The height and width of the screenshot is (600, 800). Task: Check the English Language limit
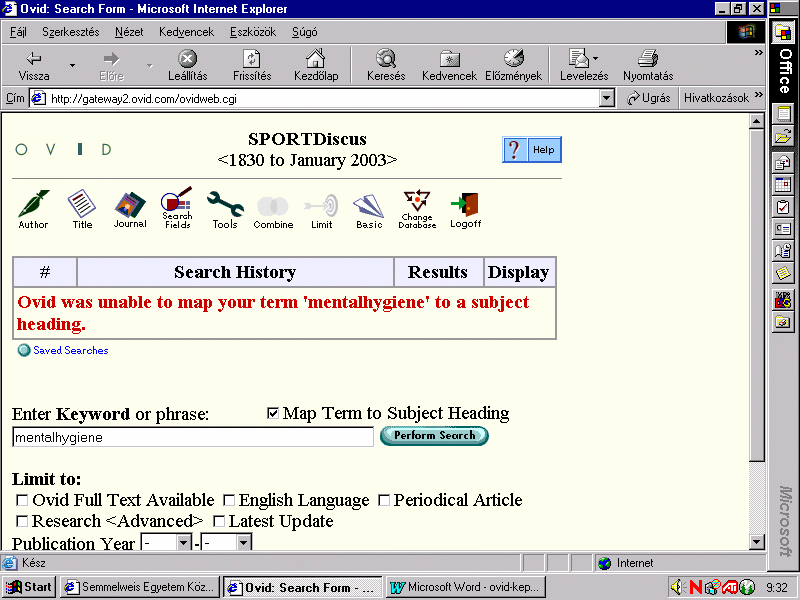coord(229,500)
